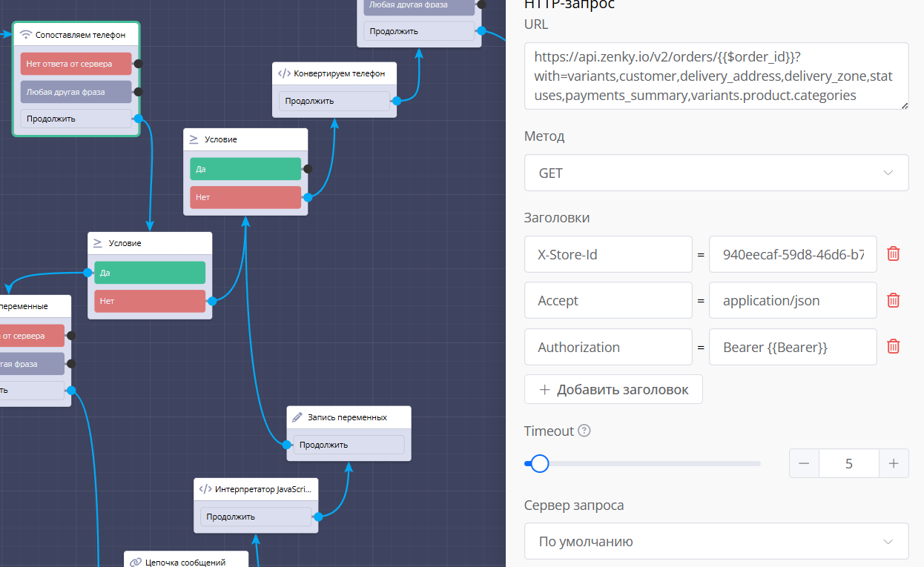924x567 pixels.
Task: Click the wifi icon on Сопоставляем телефон node
Action: click(x=26, y=35)
